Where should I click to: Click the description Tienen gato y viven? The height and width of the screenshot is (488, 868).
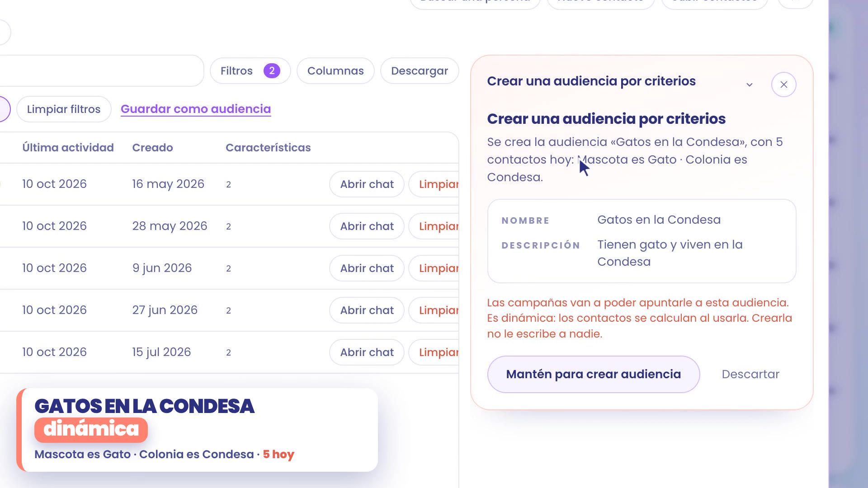pos(670,253)
